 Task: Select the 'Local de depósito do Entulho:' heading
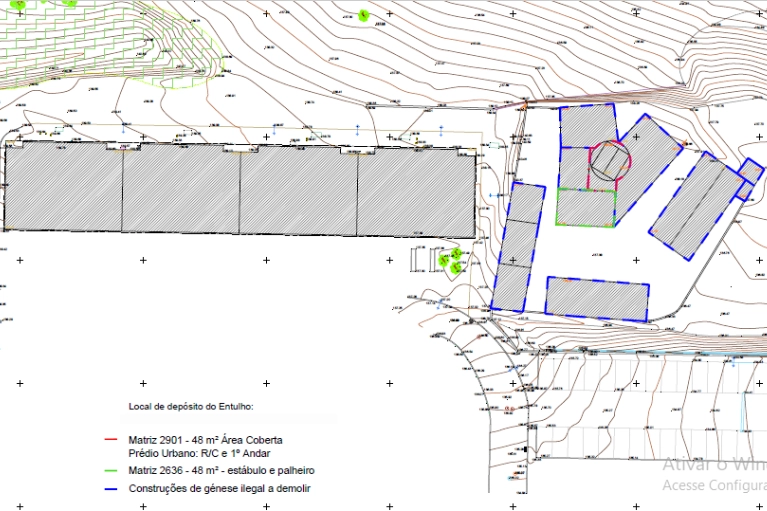click(x=191, y=407)
